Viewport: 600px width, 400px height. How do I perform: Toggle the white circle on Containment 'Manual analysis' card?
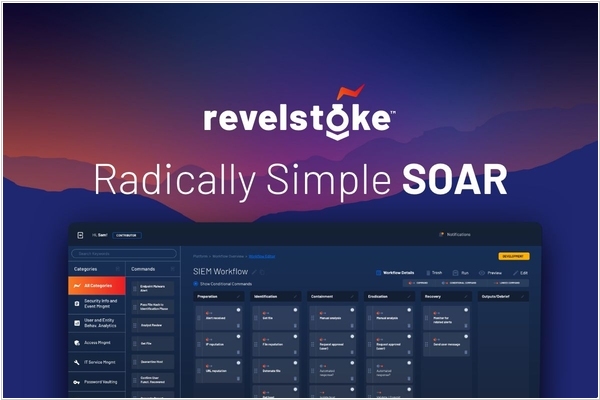(352, 310)
